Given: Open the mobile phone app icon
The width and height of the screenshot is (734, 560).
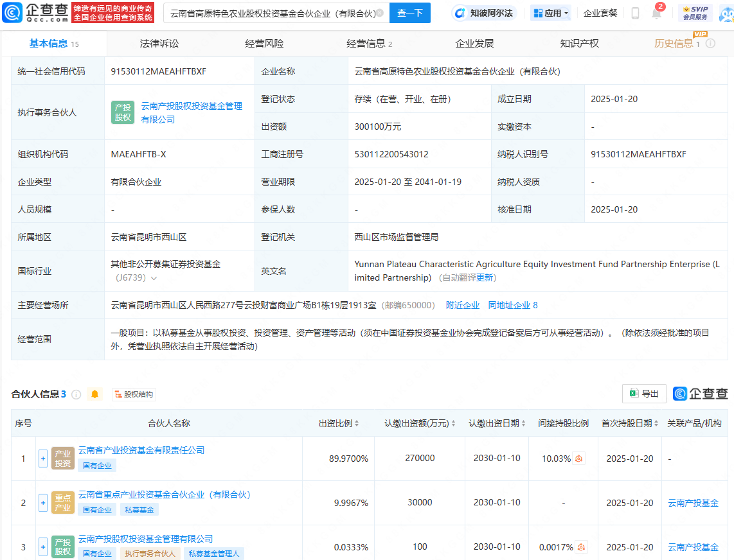Looking at the screenshot, I should 635,13.
